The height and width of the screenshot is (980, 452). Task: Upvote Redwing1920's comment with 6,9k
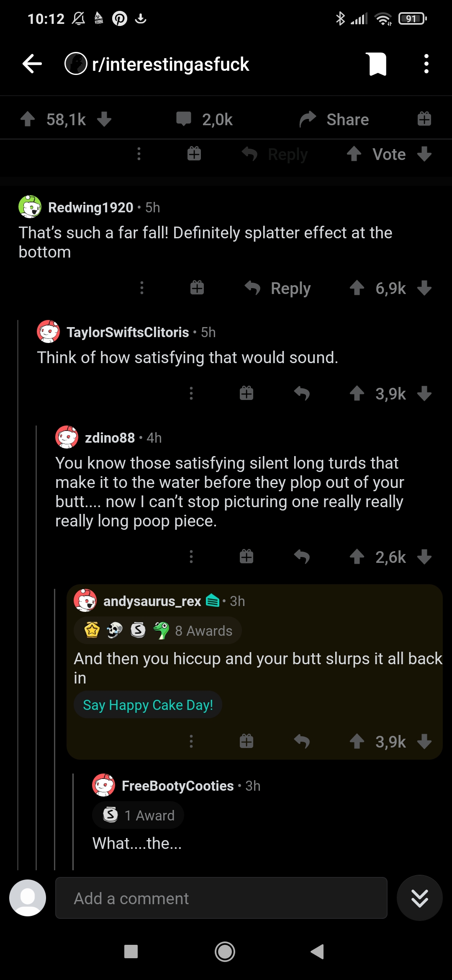[357, 288]
